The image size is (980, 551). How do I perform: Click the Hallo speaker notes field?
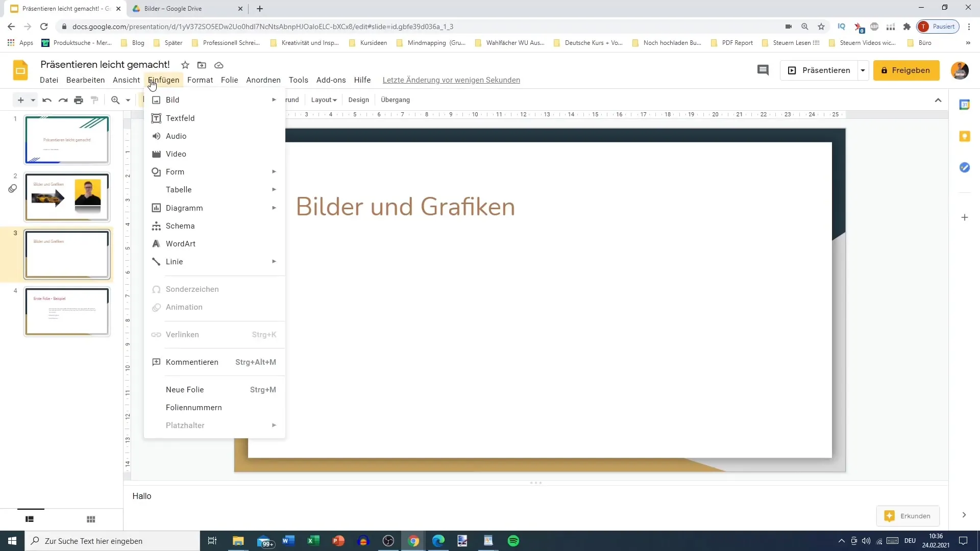click(536, 496)
